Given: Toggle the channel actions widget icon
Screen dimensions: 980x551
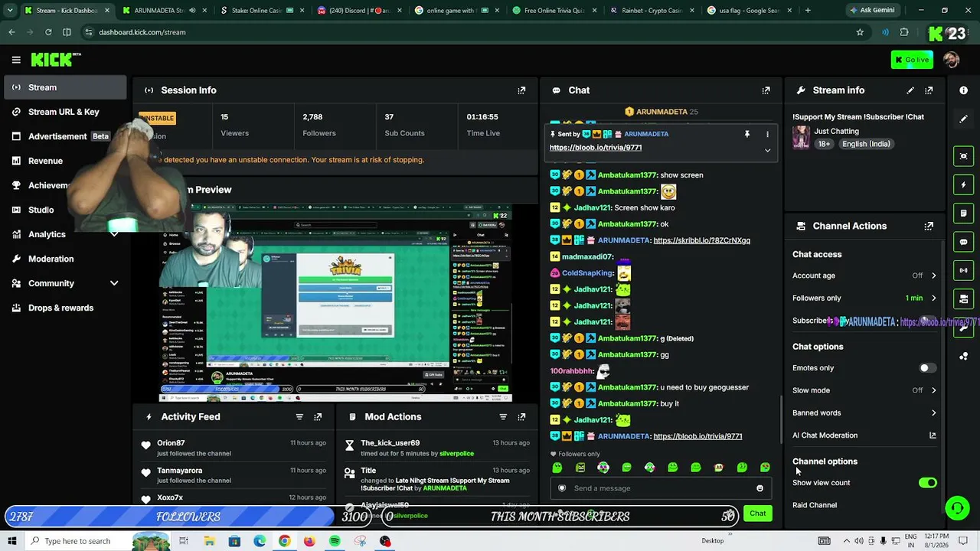Looking at the screenshot, I should (963, 298).
